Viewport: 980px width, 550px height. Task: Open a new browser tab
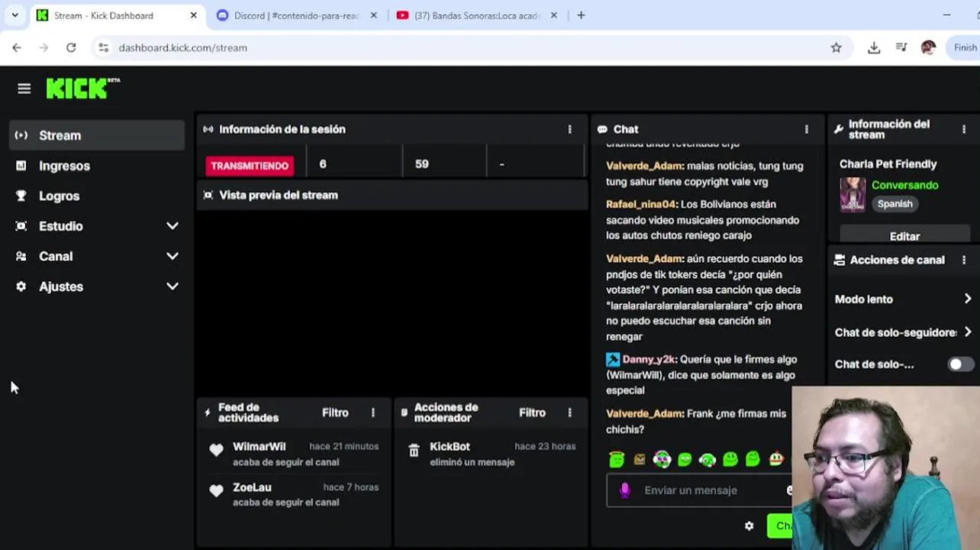pos(581,15)
